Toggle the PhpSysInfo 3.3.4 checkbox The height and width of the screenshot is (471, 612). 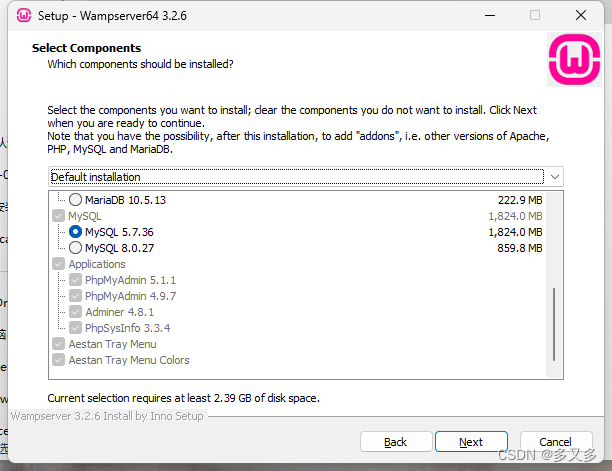point(75,328)
